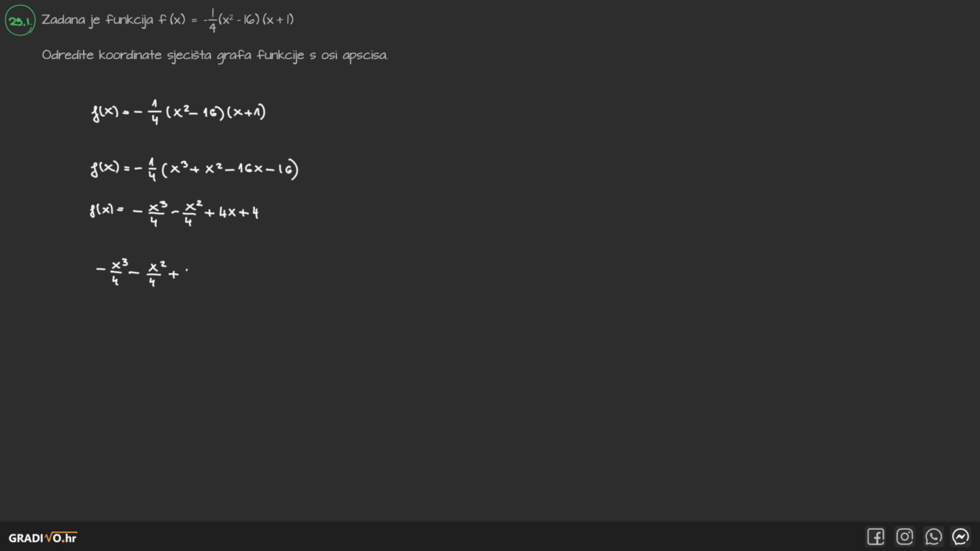The height and width of the screenshot is (551, 980).
Task: Click the printed fraction 1/4 in heading
Action: 212,20
